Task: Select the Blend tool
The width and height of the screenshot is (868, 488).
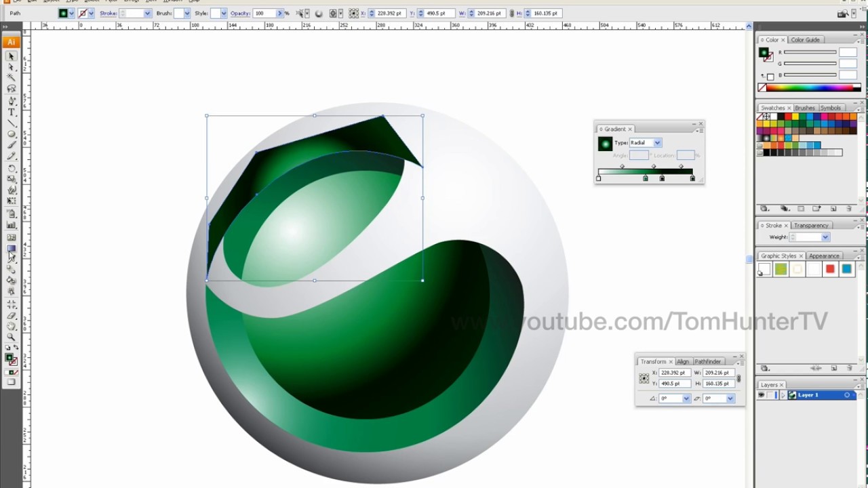Action: [x=12, y=269]
